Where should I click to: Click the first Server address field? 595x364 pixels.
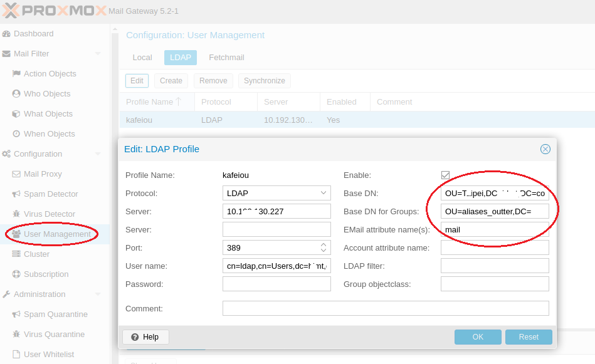point(276,211)
